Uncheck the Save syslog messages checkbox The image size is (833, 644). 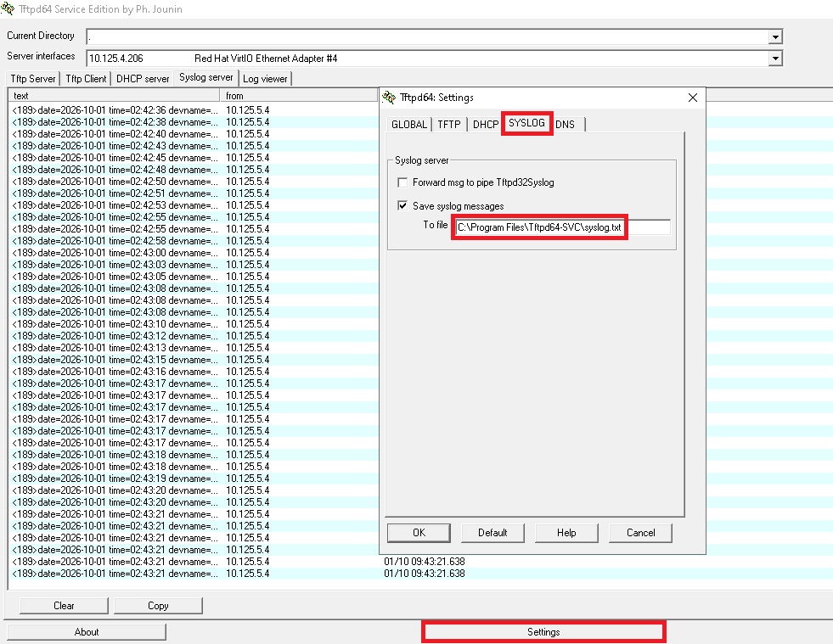(402, 205)
